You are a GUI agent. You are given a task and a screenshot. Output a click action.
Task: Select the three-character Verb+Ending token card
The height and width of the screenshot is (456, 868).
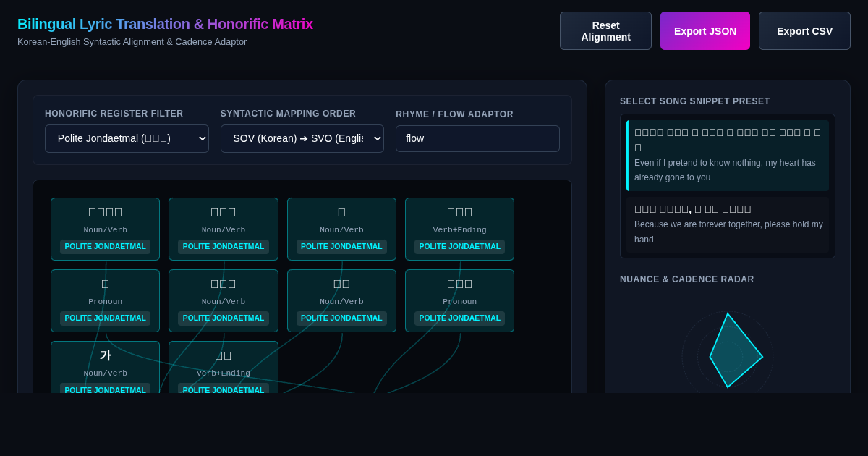[460, 229]
